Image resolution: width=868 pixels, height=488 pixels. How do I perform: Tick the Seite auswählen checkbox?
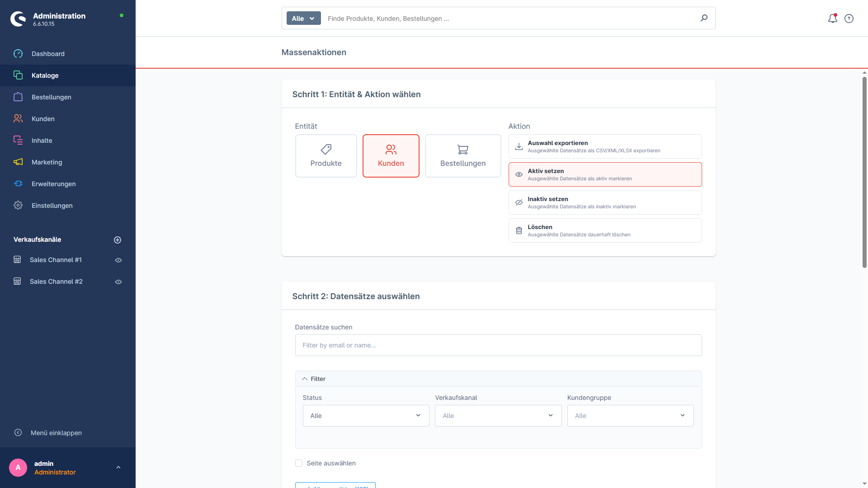pos(299,463)
